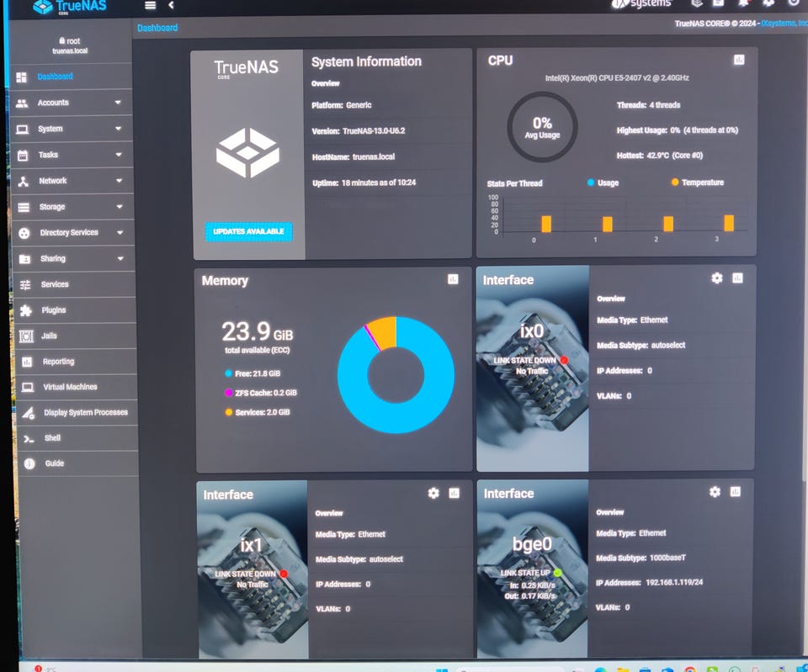Click the Xeon E5-2407 CPU model text

pyautogui.click(x=617, y=77)
